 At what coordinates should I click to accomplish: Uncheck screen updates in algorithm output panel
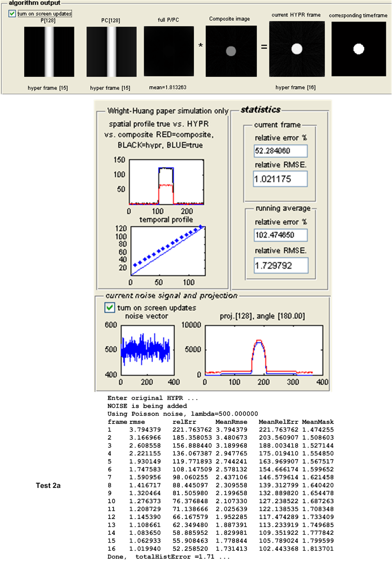click(x=12, y=14)
